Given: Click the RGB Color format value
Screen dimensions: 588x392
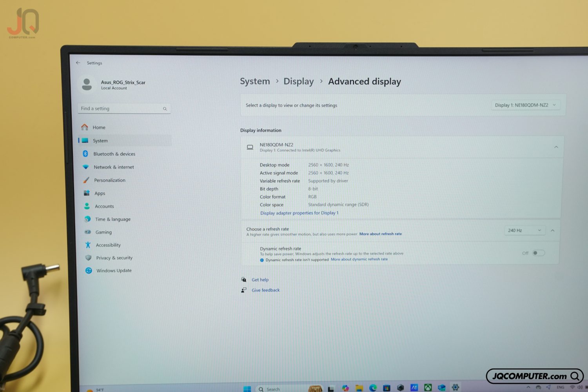Looking at the screenshot, I should (x=312, y=197).
